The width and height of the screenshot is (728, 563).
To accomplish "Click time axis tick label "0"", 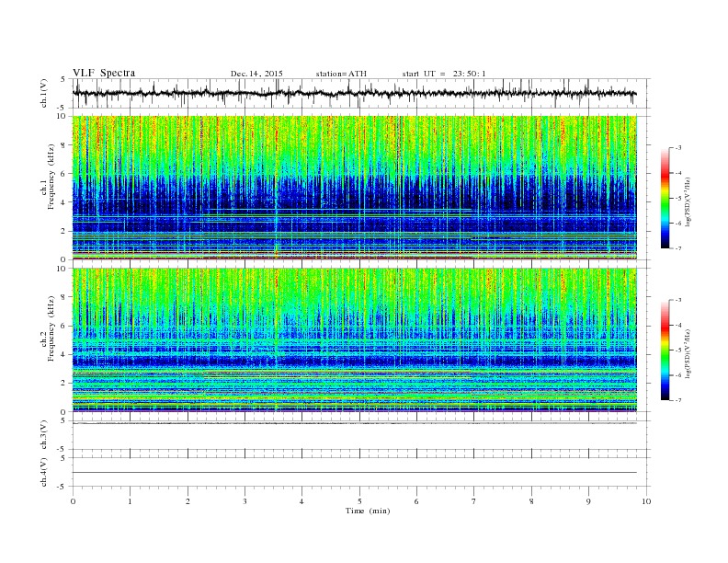I will tap(73, 501).
